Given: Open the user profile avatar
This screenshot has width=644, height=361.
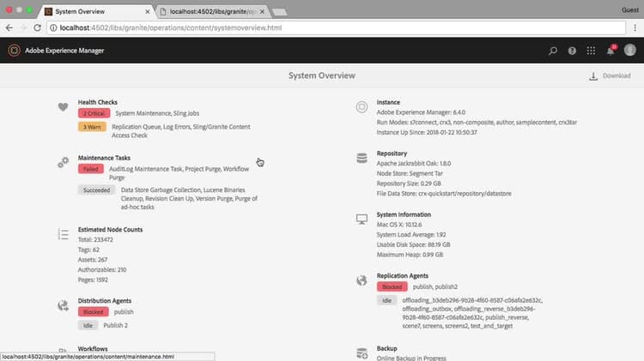Looking at the screenshot, I should pyautogui.click(x=630, y=50).
